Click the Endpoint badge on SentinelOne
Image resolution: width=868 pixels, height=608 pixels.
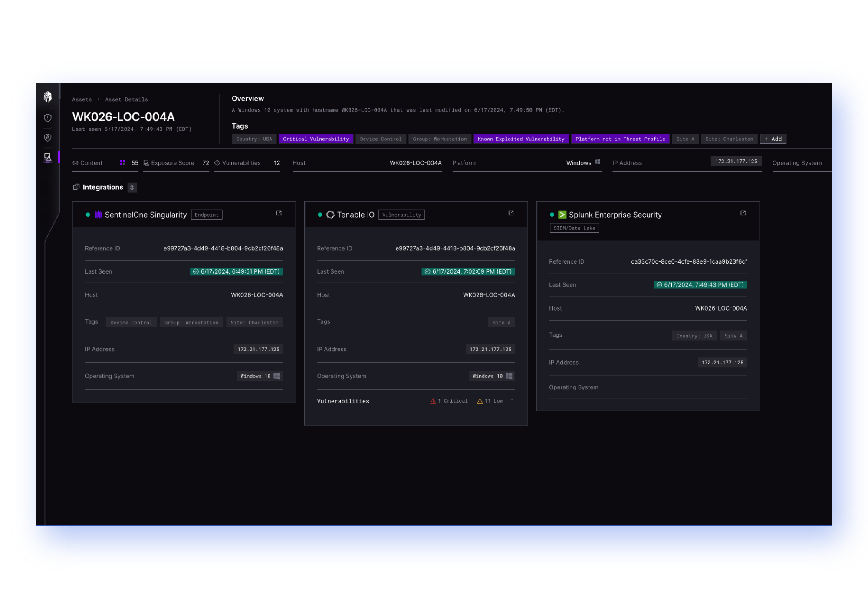(207, 215)
